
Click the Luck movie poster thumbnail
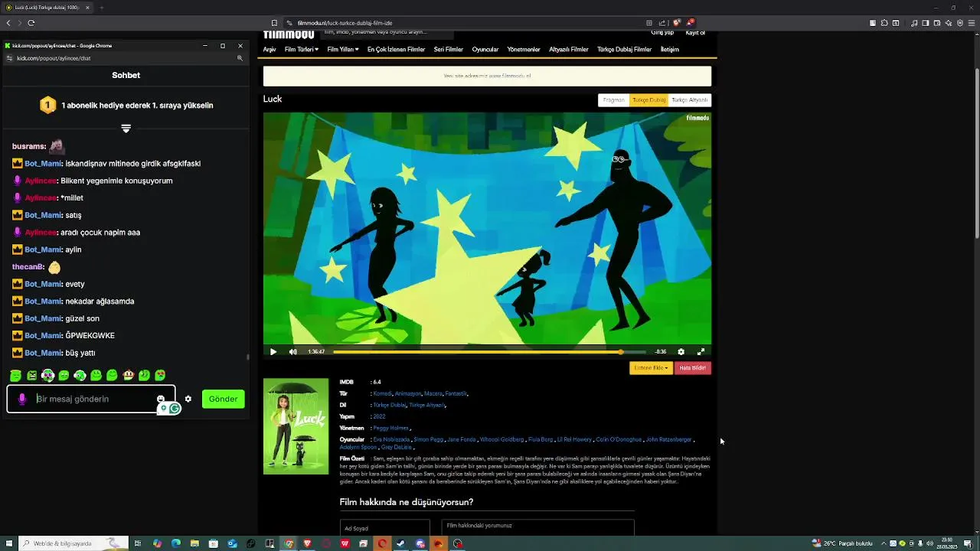pyautogui.click(x=296, y=426)
